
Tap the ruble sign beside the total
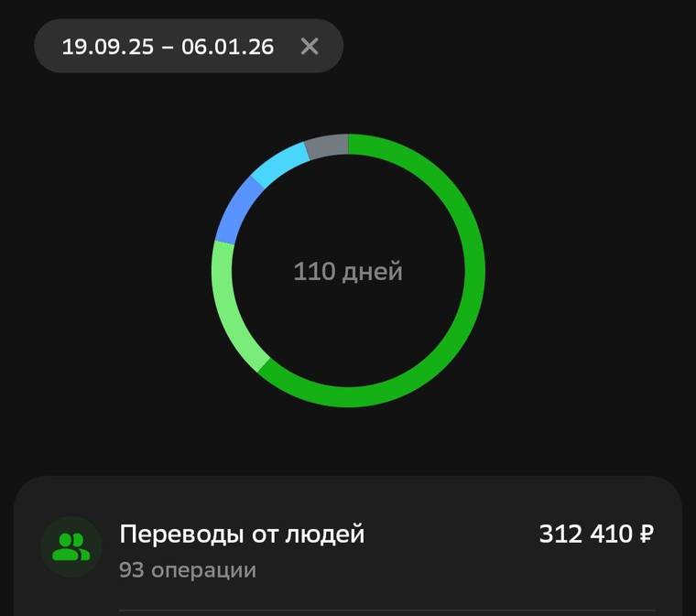[x=646, y=534]
